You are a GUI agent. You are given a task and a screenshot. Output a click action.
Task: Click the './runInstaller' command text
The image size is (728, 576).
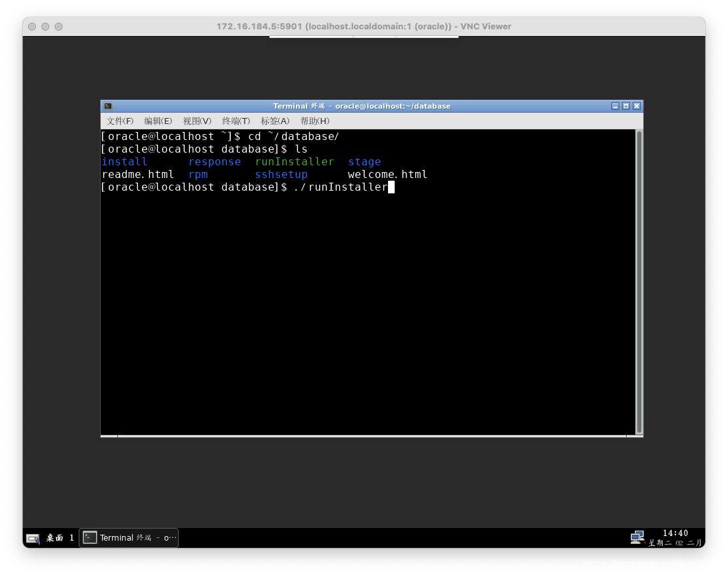point(340,187)
